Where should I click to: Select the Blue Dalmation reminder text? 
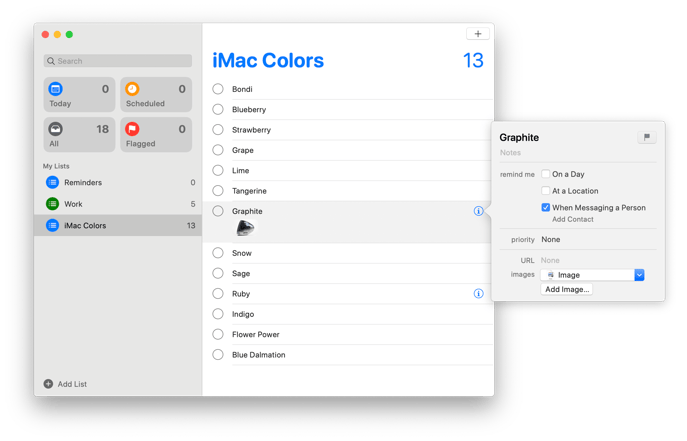259,355
